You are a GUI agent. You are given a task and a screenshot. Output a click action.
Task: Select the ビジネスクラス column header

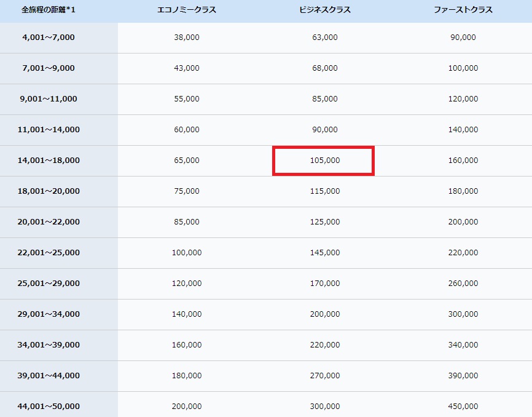tap(325, 10)
